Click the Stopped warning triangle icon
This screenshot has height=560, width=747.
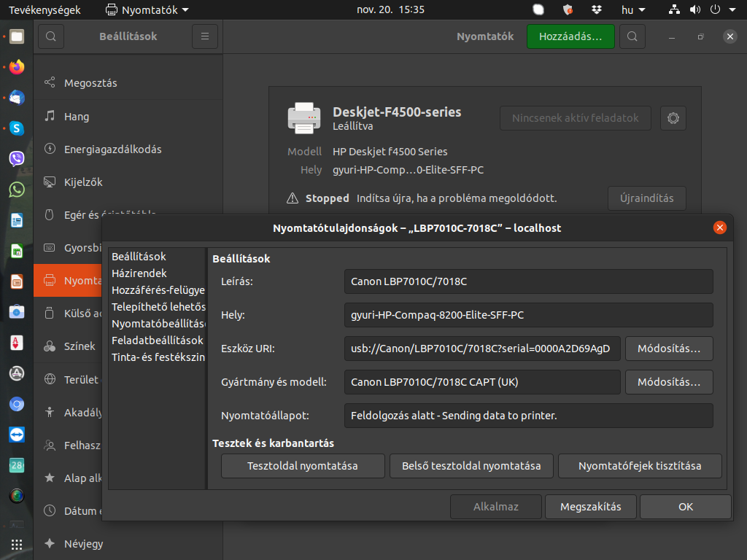pyautogui.click(x=293, y=198)
